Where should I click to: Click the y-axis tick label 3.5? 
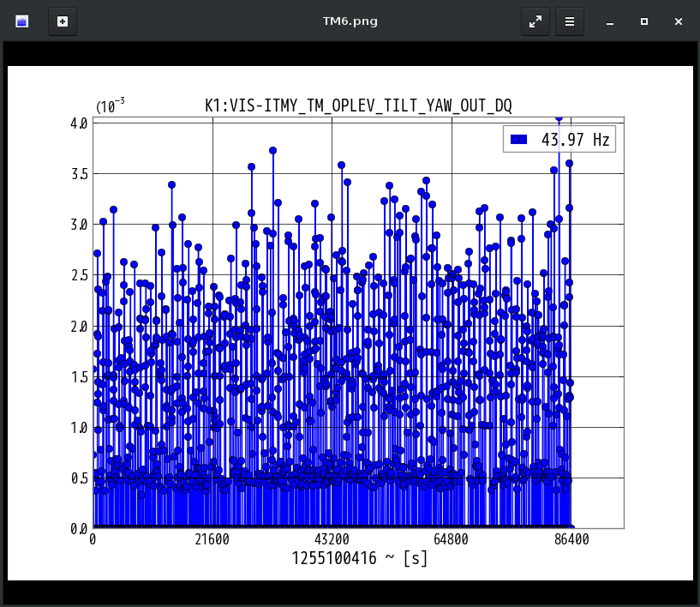point(79,174)
